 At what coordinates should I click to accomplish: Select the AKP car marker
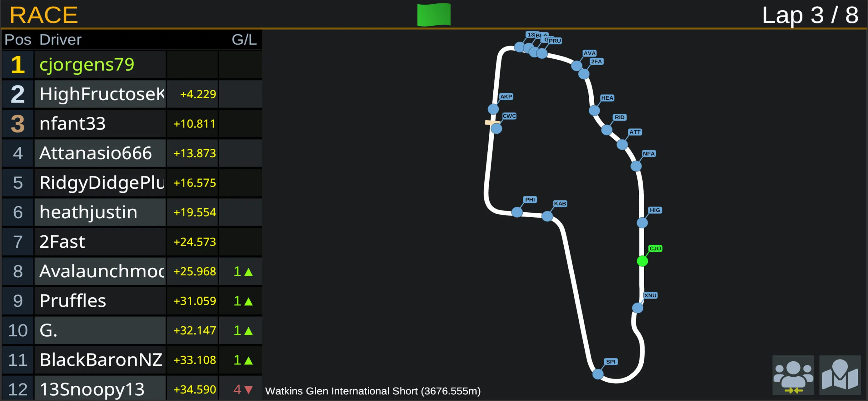(493, 109)
